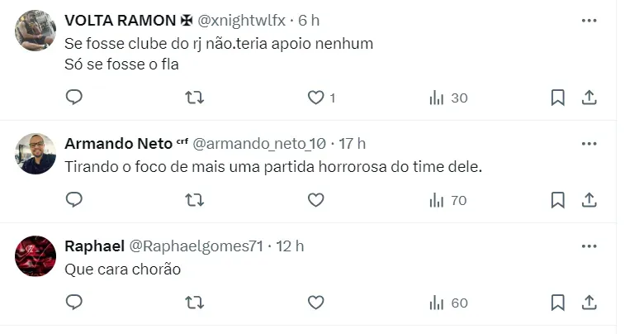This screenshot has height=334, width=644.
Task: View analytics of VOLTA RAMON's tweet
Action: point(437,98)
